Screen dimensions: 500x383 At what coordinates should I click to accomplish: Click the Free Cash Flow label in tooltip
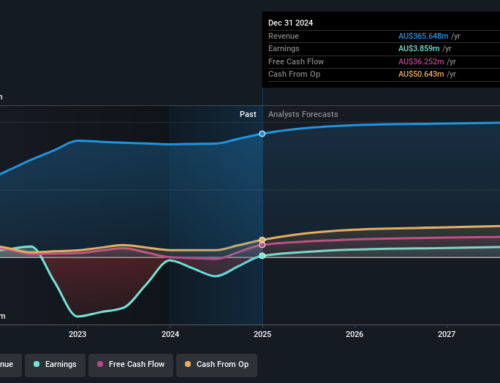[x=296, y=62]
